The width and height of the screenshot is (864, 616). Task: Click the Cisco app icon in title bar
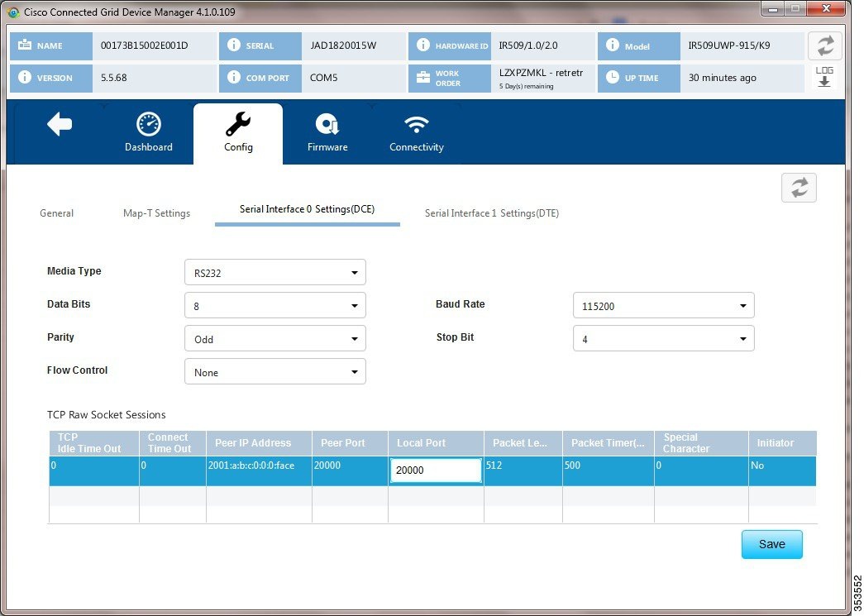click(x=13, y=12)
